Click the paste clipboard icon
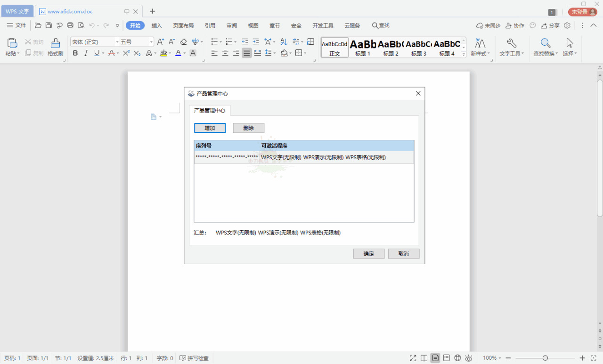603x364 pixels. pyautogui.click(x=12, y=43)
